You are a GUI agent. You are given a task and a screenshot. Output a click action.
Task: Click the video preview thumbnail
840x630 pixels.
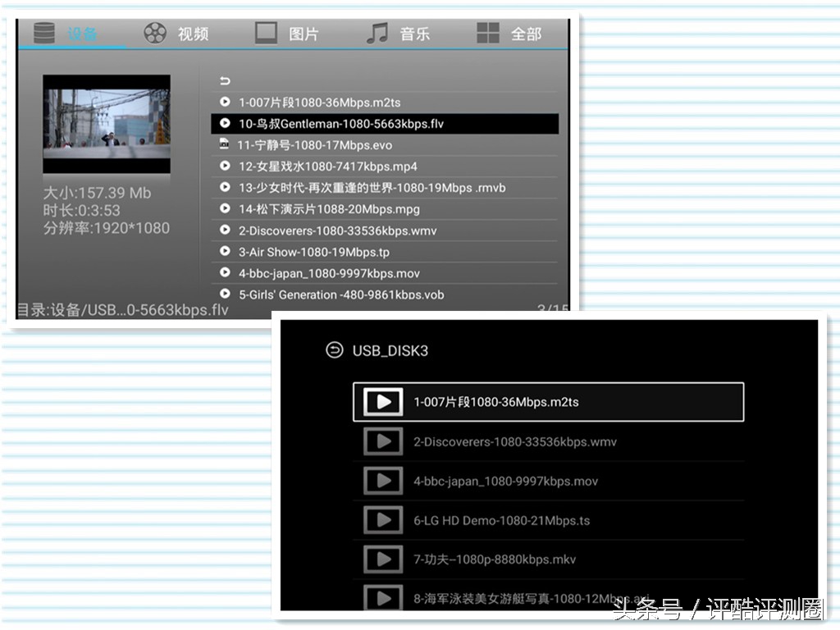click(107, 124)
